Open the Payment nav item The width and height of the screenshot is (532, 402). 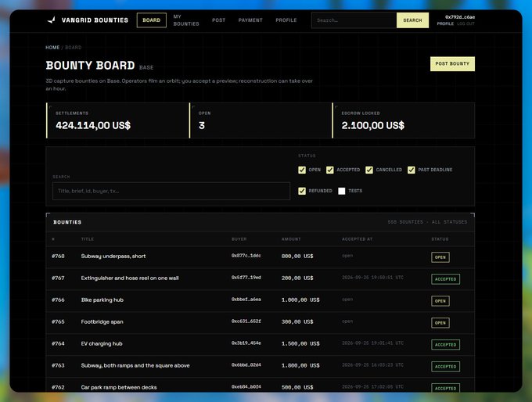[x=250, y=20]
